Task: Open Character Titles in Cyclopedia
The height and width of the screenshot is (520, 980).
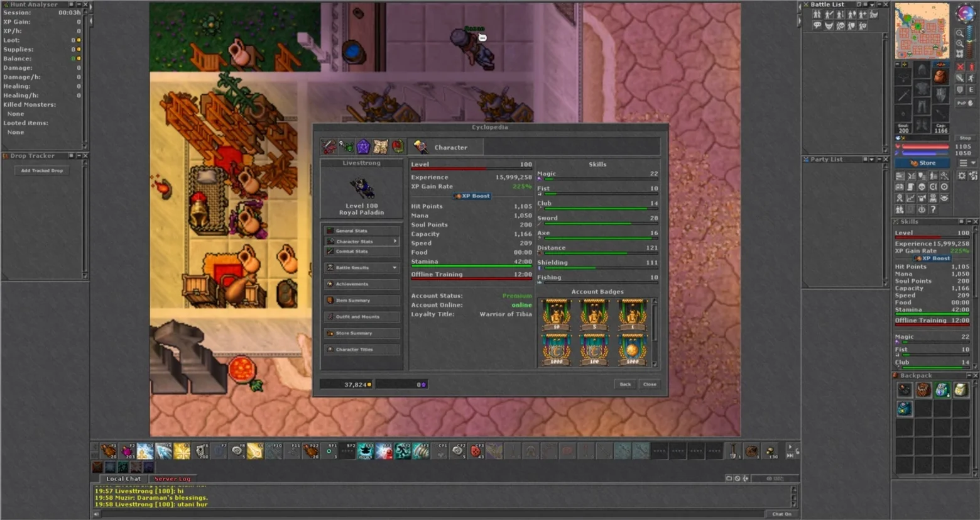Action: click(x=362, y=350)
